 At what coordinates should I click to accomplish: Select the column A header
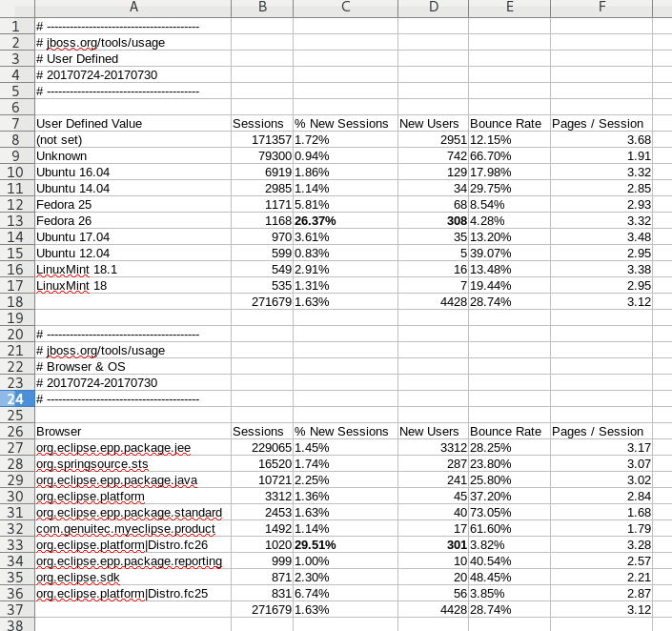pos(132,8)
